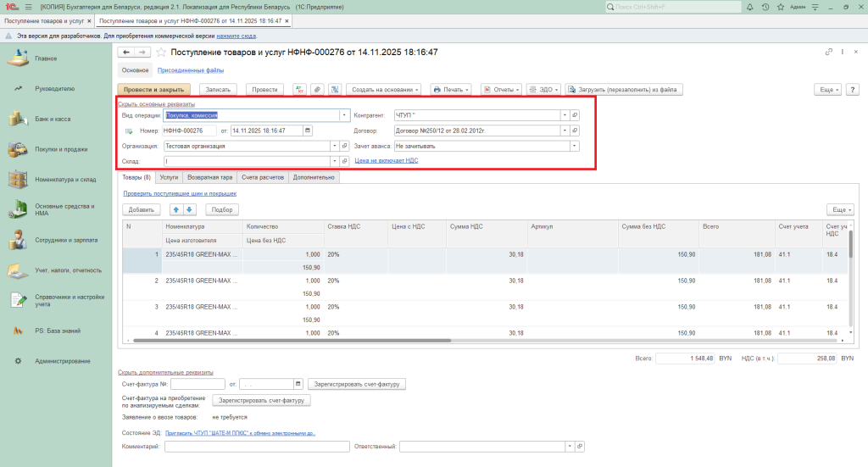Add document to favorites with star
This screenshot has height=467, width=868.
[x=161, y=53]
